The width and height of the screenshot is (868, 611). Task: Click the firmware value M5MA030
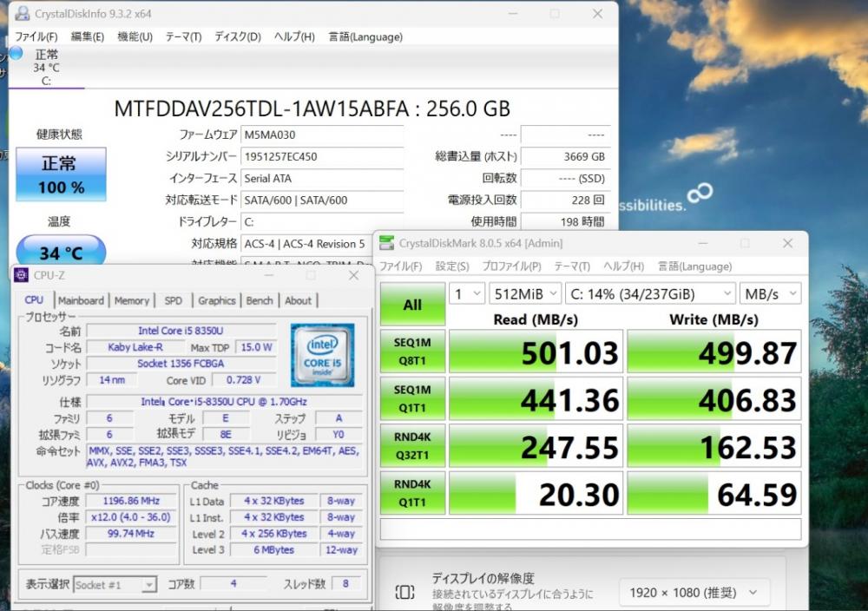[322, 135]
